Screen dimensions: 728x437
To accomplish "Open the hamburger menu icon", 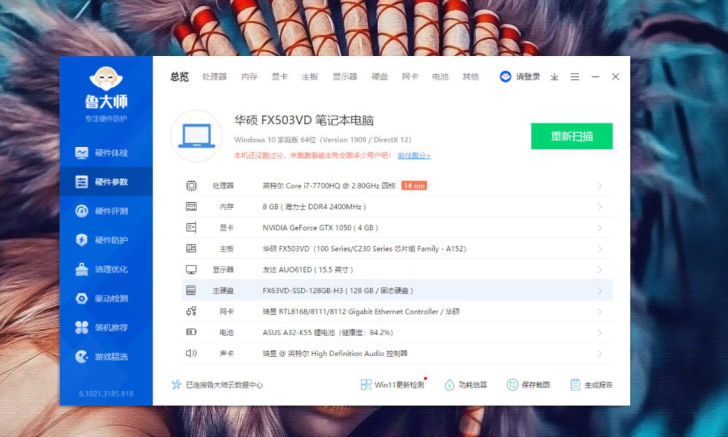I will coord(575,77).
